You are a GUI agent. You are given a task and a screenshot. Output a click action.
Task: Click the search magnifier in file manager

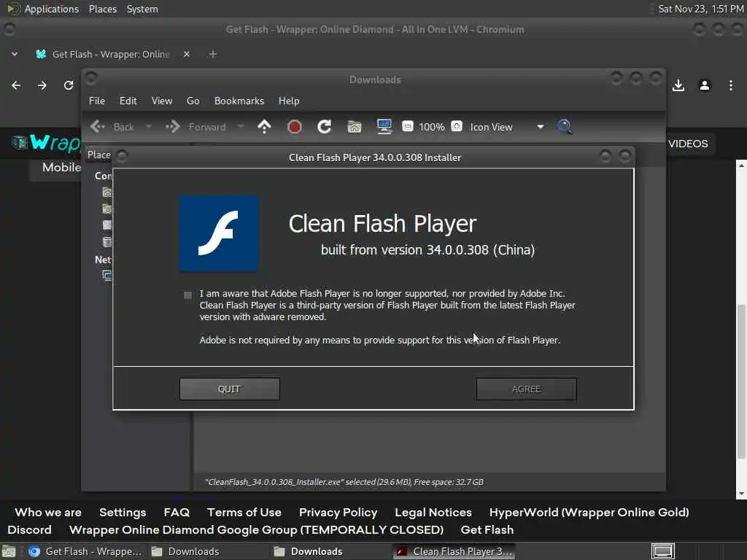tap(565, 127)
